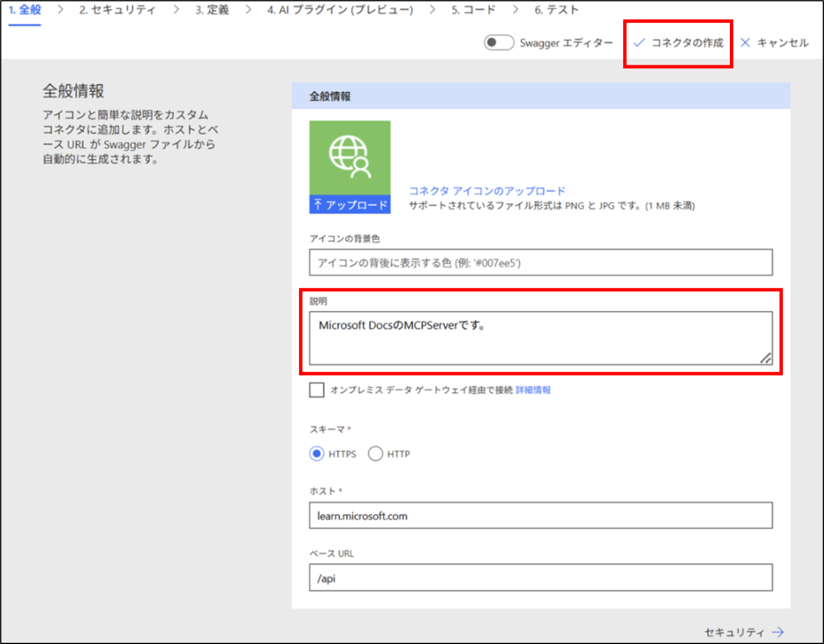Click the X icon beside キャンセル
This screenshot has width=824, height=644.
745,43
